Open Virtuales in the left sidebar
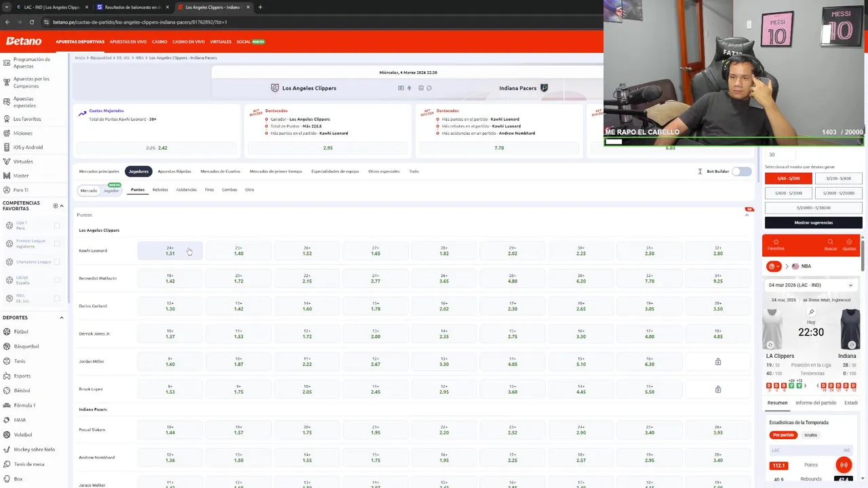 (x=23, y=161)
